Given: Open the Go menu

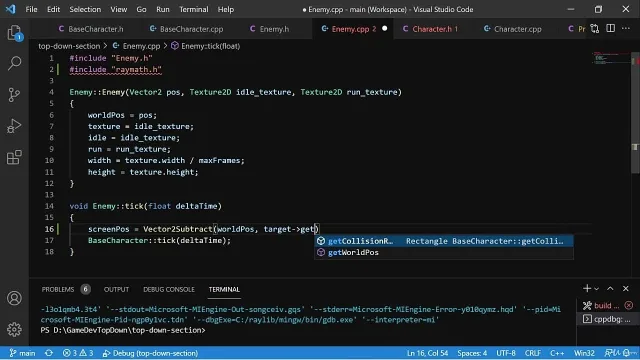Looking at the screenshot, I should (x=141, y=9).
